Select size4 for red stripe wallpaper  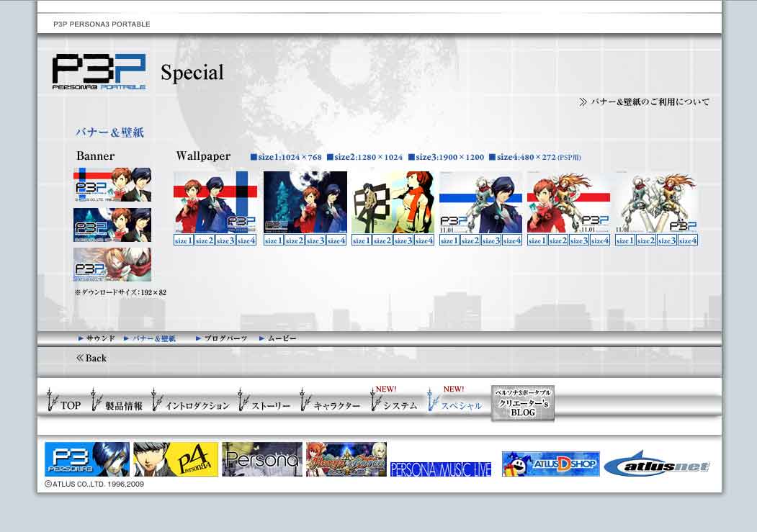click(x=599, y=240)
